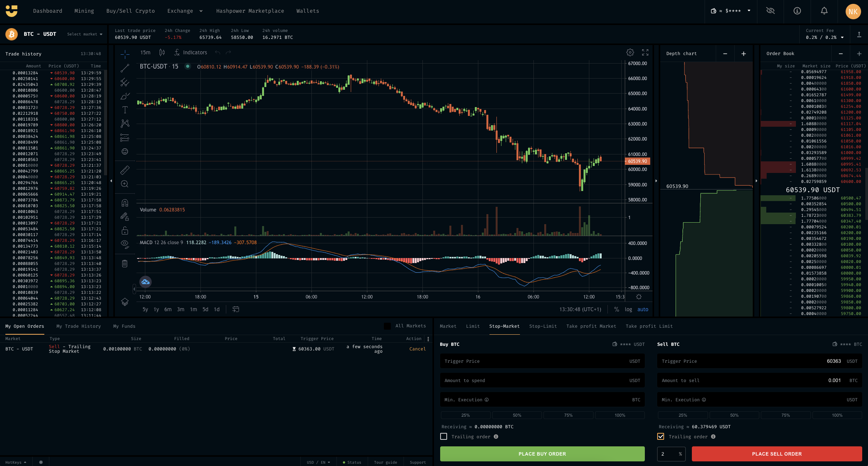Open the Exchange menu dropdown

(x=185, y=11)
